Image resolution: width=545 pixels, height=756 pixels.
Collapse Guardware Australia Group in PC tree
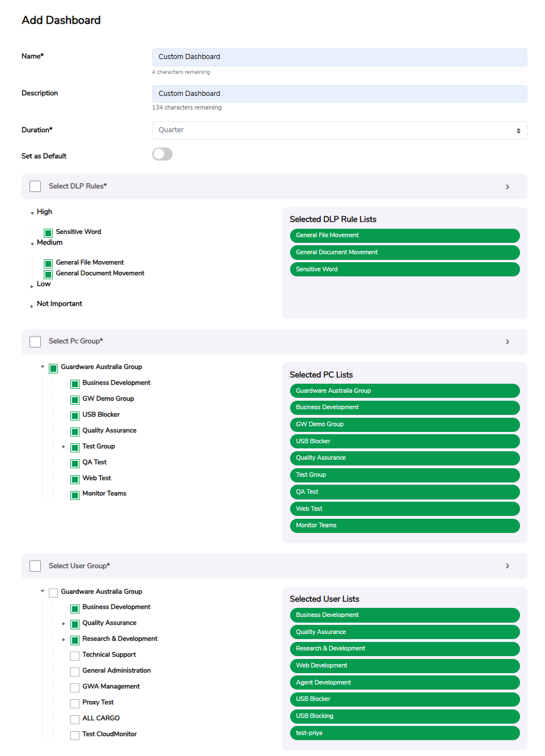point(42,367)
